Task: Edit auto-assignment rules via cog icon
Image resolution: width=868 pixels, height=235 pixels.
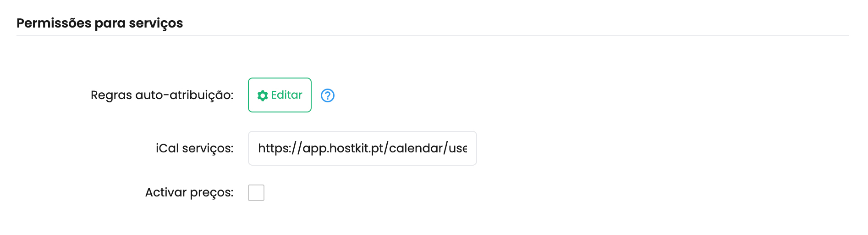Action: coord(263,95)
